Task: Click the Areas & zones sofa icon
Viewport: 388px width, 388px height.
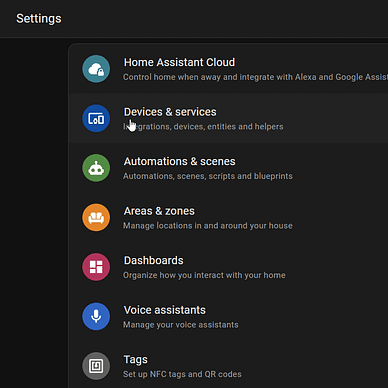Action: coord(96,217)
